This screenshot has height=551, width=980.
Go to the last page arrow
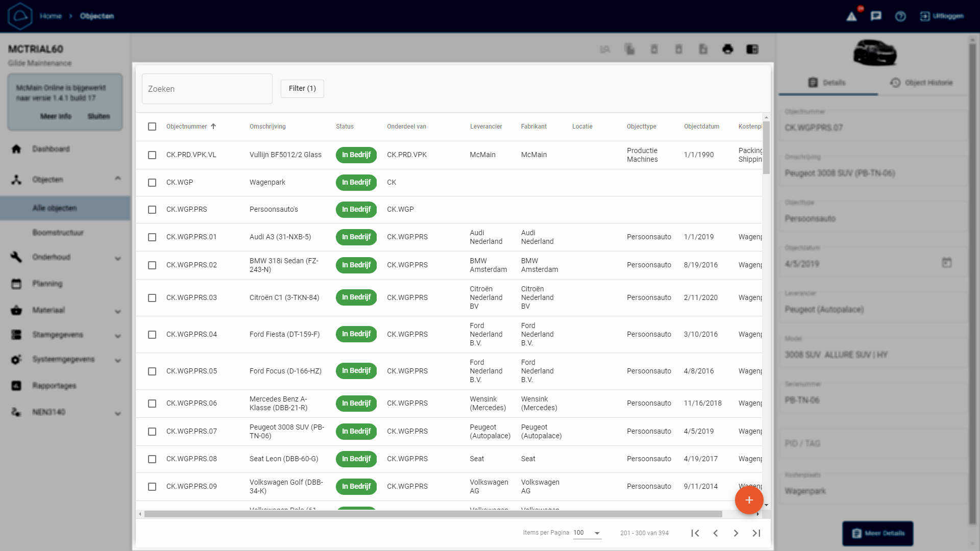756,533
